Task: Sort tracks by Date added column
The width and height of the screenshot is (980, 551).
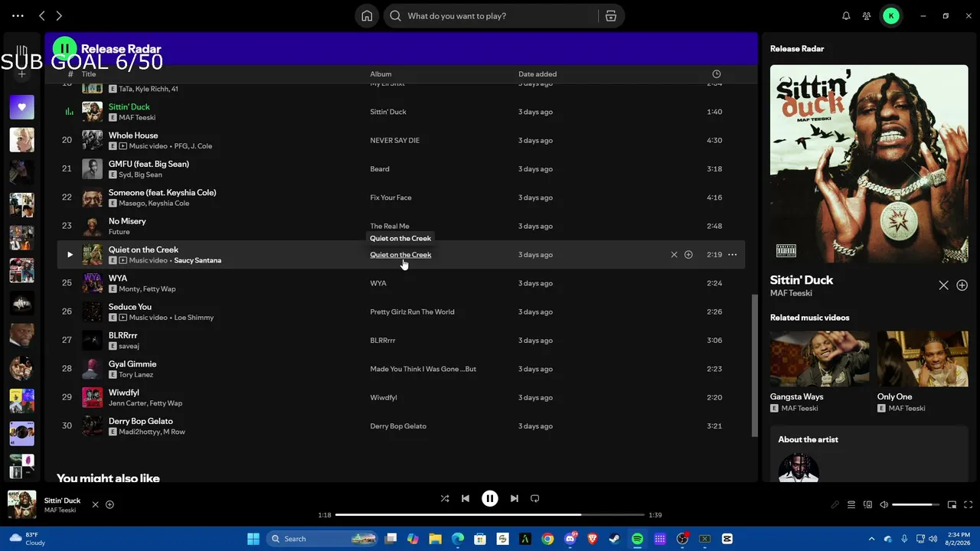Action: (x=537, y=74)
